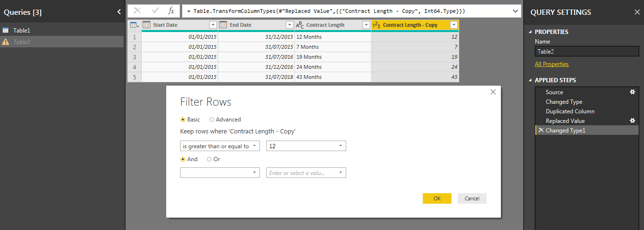Open the value dropdown showing 12
Screen dimensions: 644x230
coord(306,146)
